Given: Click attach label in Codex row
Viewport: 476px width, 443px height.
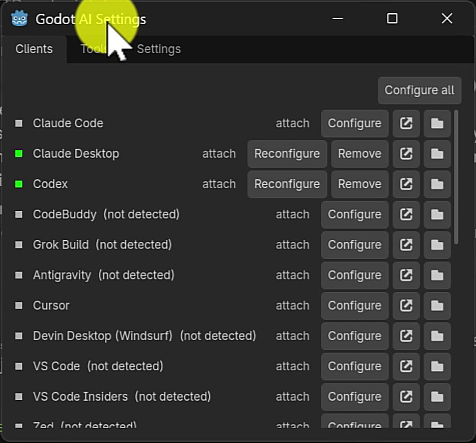Looking at the screenshot, I should 219,184.
